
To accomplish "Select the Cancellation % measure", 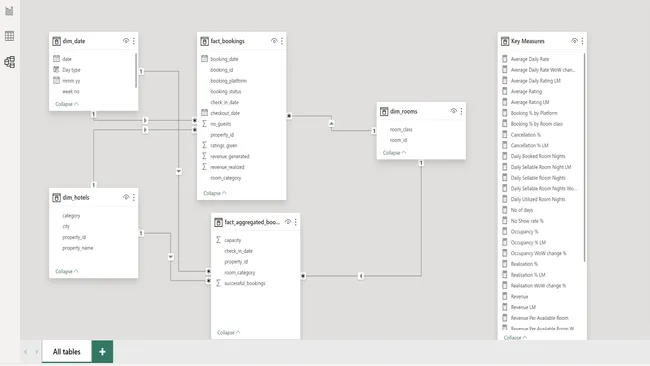I will point(526,135).
